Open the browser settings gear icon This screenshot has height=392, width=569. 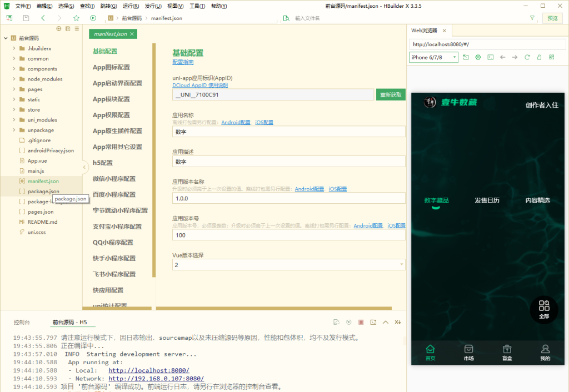478,57
